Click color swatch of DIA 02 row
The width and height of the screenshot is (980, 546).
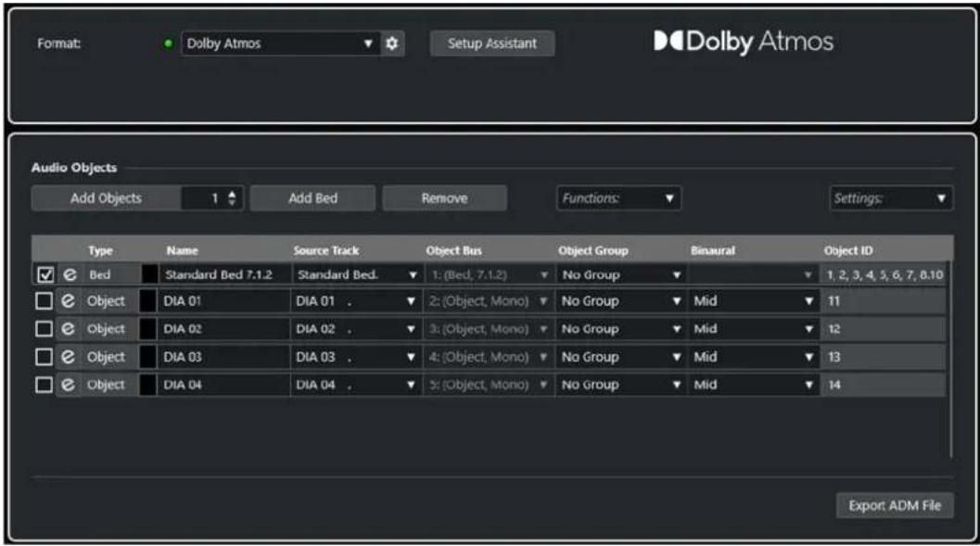[147, 328]
